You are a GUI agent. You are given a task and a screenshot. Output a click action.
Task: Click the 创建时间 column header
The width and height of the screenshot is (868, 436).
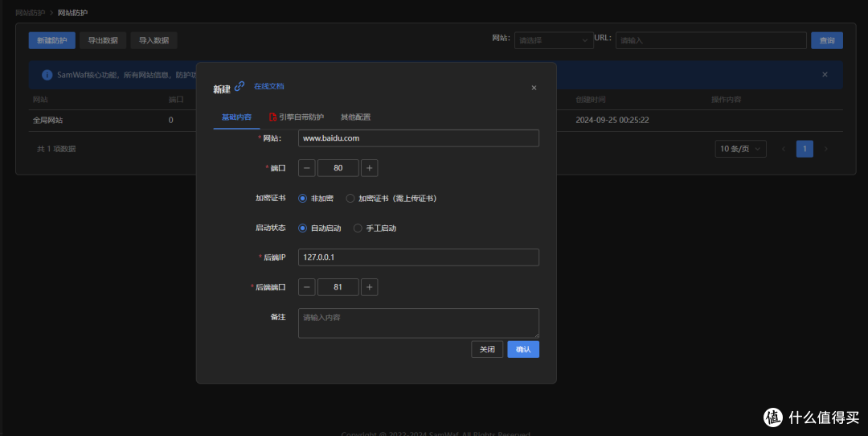pyautogui.click(x=591, y=100)
